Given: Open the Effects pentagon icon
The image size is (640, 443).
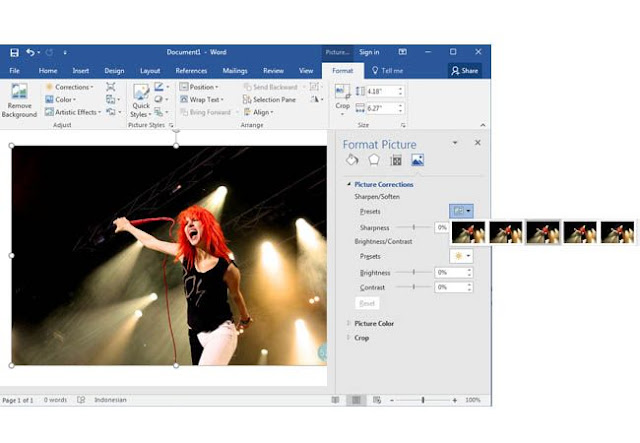Looking at the screenshot, I should click(x=374, y=160).
